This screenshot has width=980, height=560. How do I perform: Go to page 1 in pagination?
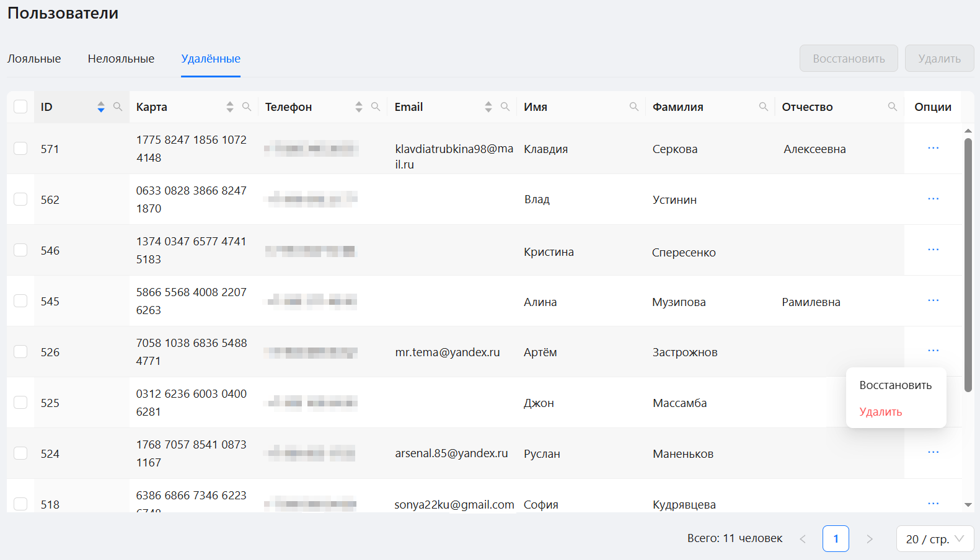tap(836, 538)
